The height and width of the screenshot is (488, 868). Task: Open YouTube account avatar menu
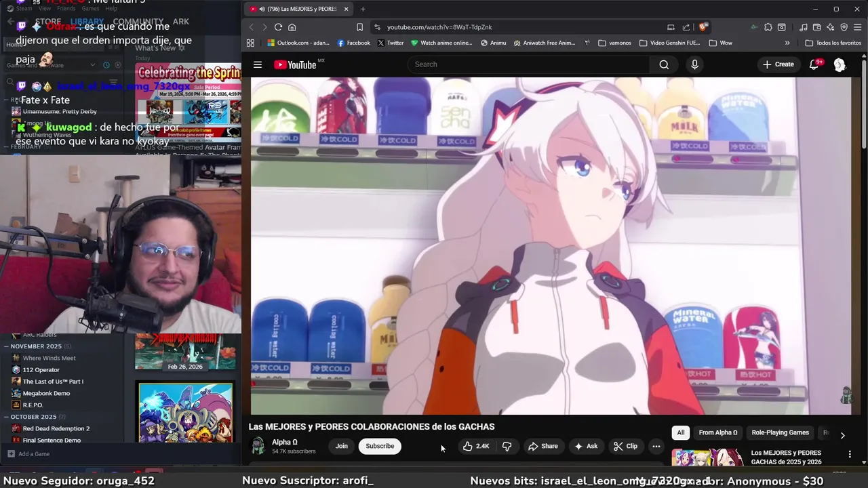coord(840,64)
